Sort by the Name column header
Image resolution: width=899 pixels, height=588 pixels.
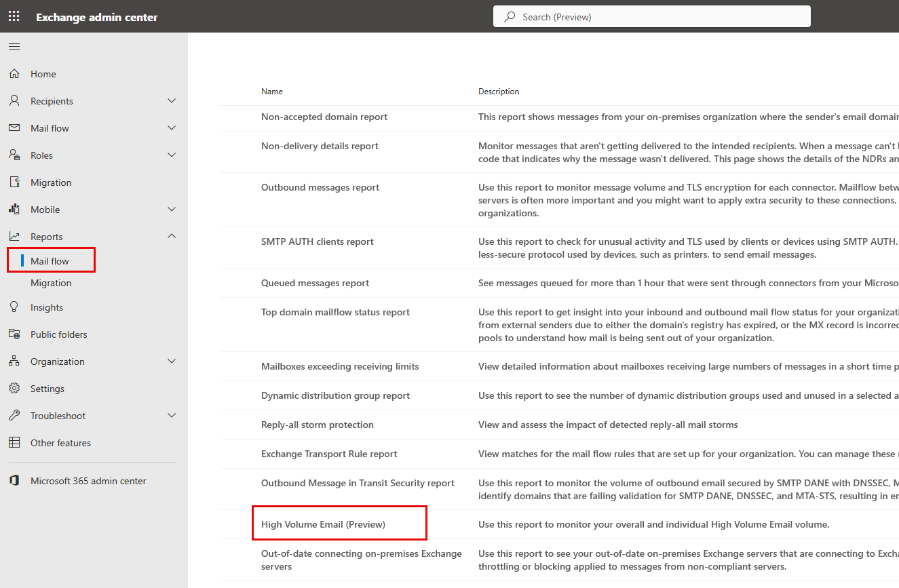tap(272, 92)
